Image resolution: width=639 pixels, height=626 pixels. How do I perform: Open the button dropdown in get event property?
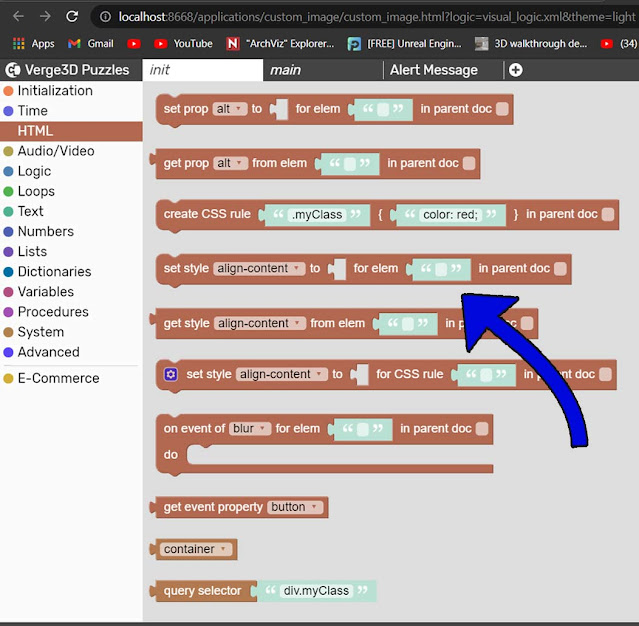click(295, 507)
